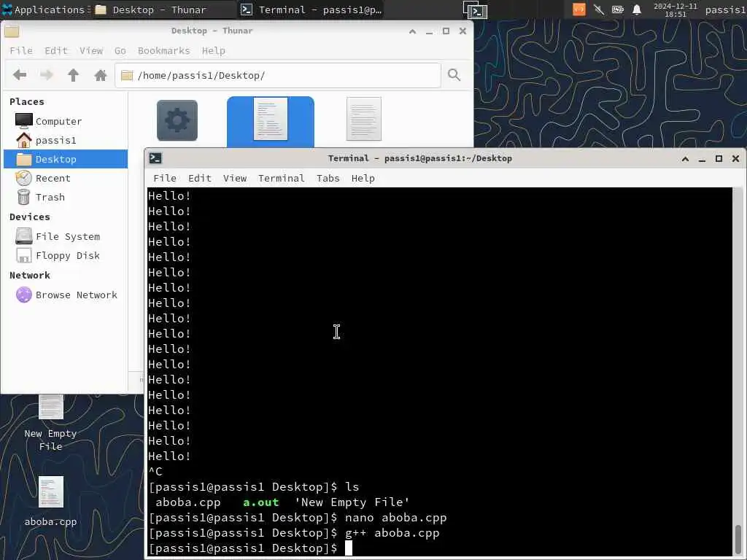Select the a.out gear file icon in Thunar
Viewport: 747px width, 560px height.
[177, 120]
